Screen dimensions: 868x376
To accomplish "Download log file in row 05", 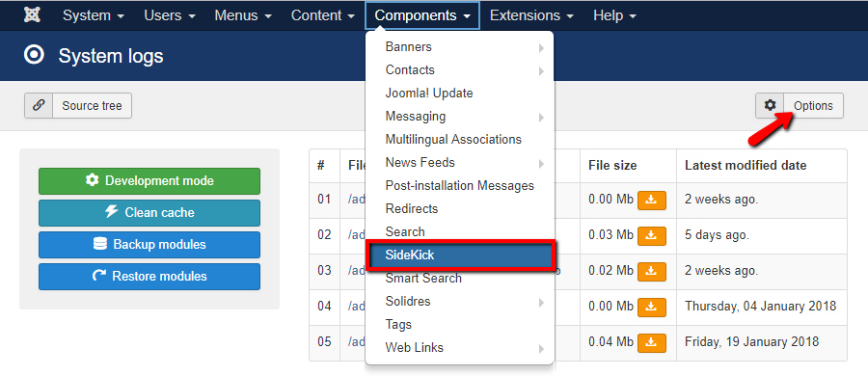I will click(652, 343).
